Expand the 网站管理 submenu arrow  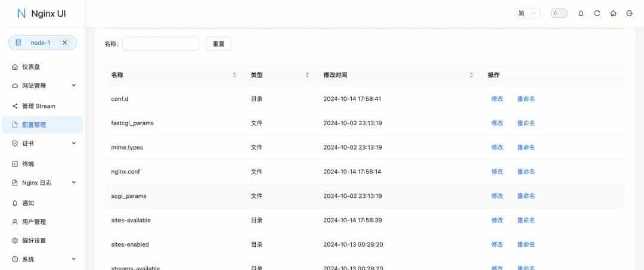click(74, 85)
